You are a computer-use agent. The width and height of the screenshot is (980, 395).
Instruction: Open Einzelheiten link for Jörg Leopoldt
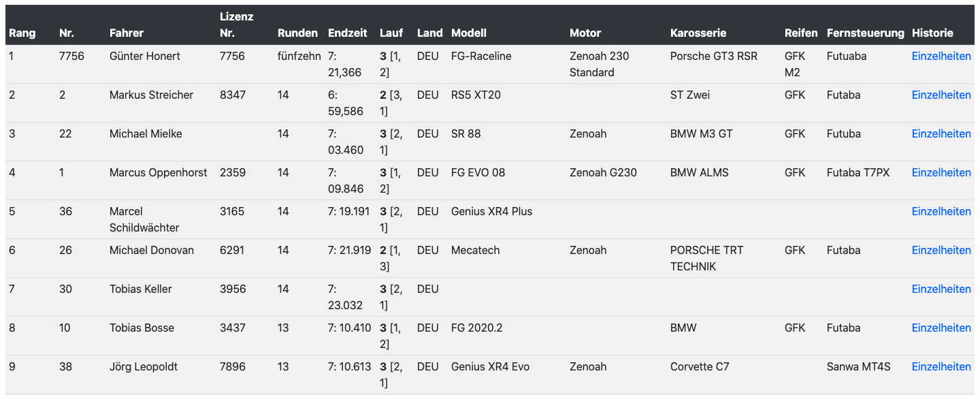pyautogui.click(x=941, y=367)
